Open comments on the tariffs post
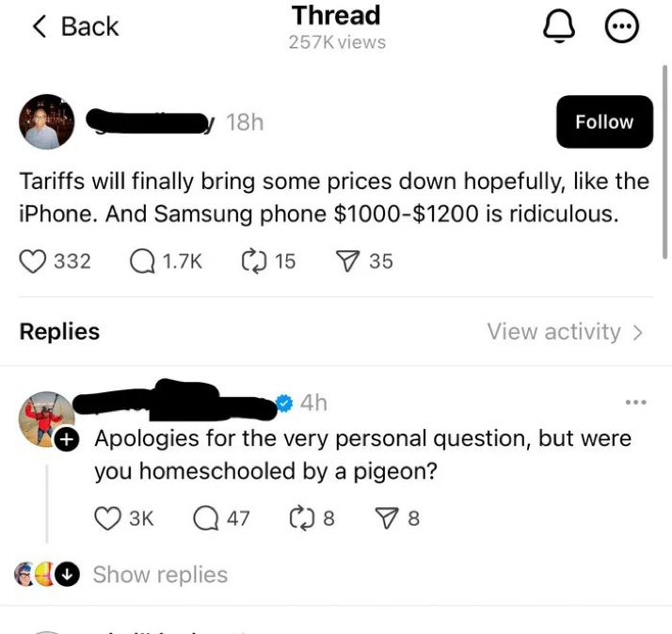Image resolution: width=672 pixels, height=634 pixels. [143, 262]
